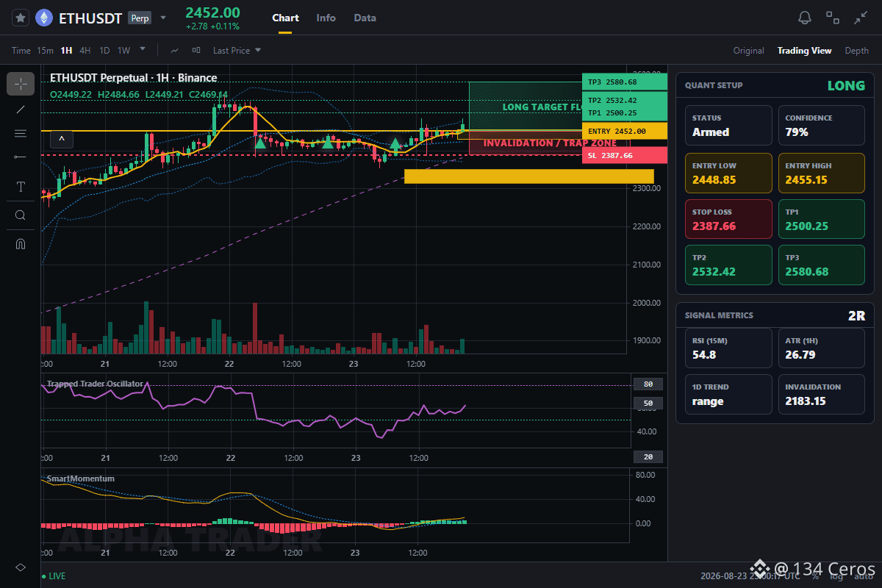Click the 2452.00 last price header

pos(212,12)
